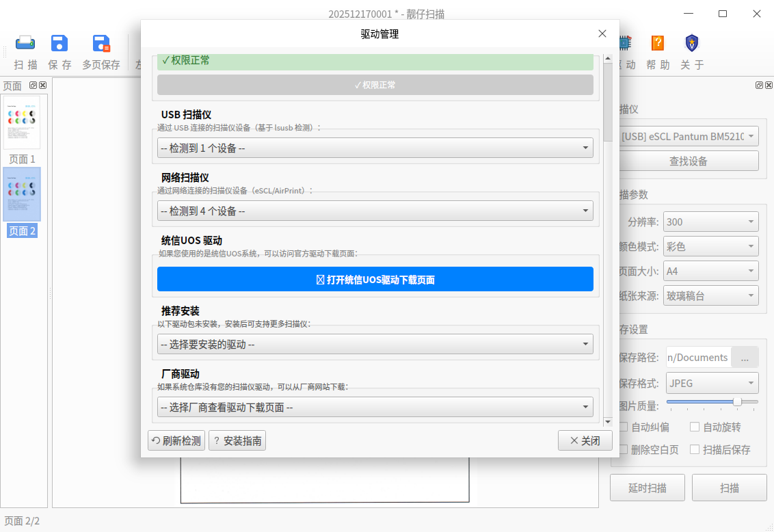This screenshot has width=774, height=532.
Task: Check the 删除空白页 option
Action: coord(624,449)
